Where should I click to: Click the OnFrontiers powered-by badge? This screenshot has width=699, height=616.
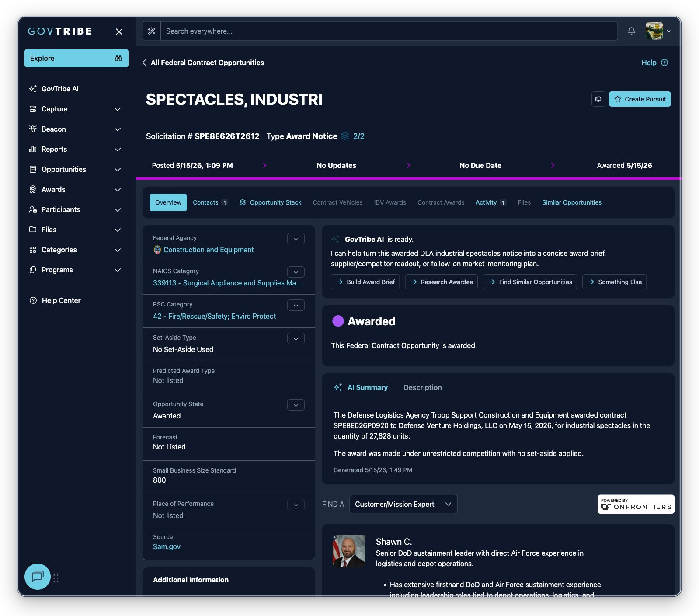(x=636, y=504)
